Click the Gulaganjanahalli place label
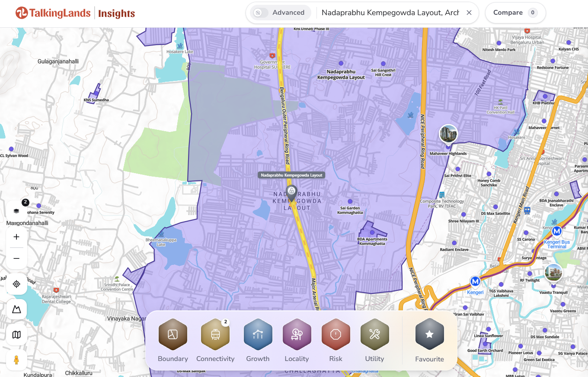Viewport: 588px width, 377px height. pyautogui.click(x=58, y=61)
